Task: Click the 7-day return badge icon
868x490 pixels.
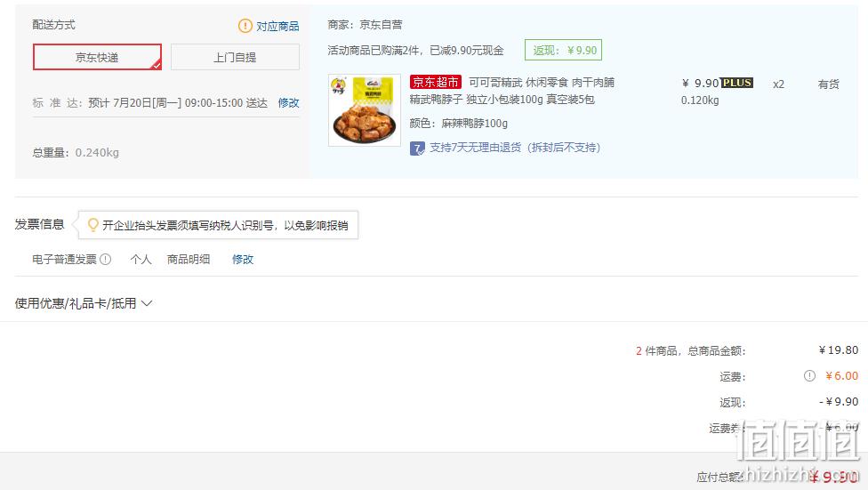Action: (x=417, y=148)
